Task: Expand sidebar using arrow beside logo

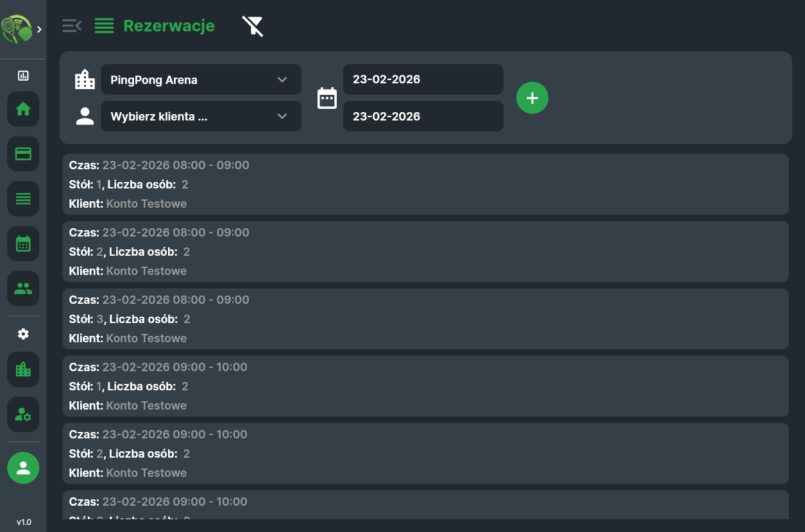Action: point(40,29)
